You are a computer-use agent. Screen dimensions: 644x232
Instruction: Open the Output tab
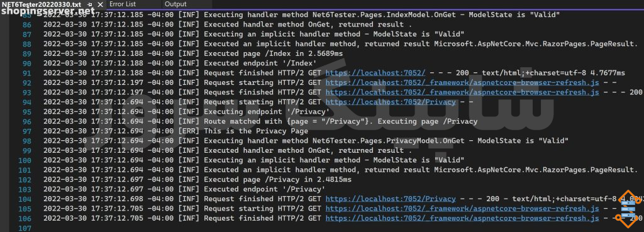[x=175, y=4]
